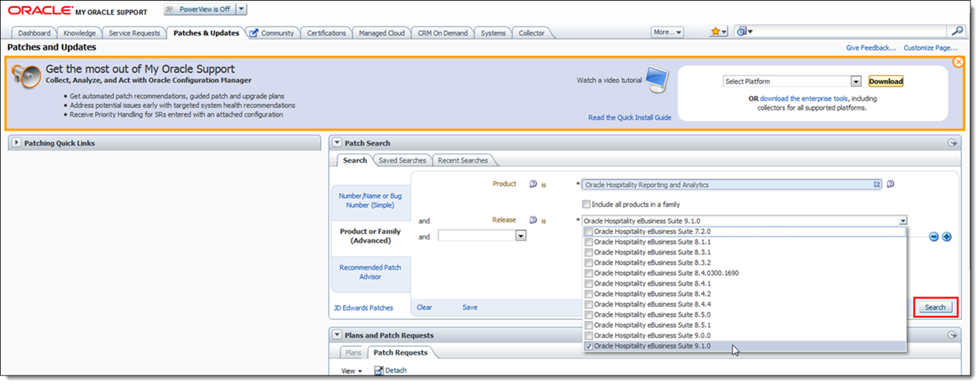This screenshot has height=385, width=980.
Task: Collapse the Patch Search panel
Action: point(337,143)
